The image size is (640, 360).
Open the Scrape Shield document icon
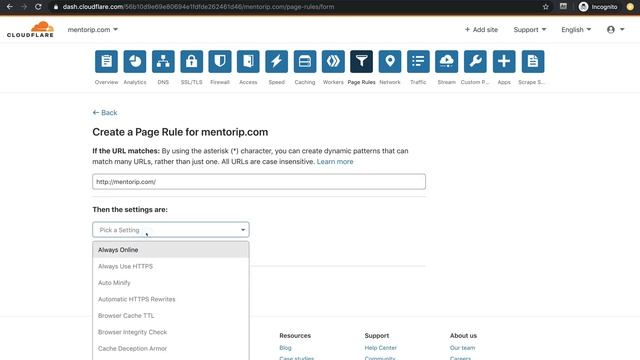click(x=533, y=62)
